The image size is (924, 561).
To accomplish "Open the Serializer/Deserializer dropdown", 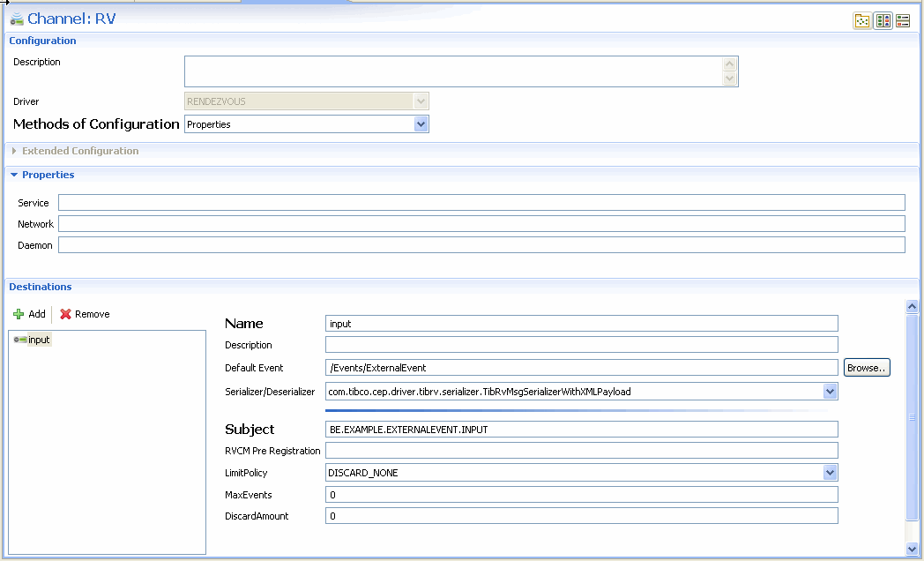I will (x=830, y=392).
